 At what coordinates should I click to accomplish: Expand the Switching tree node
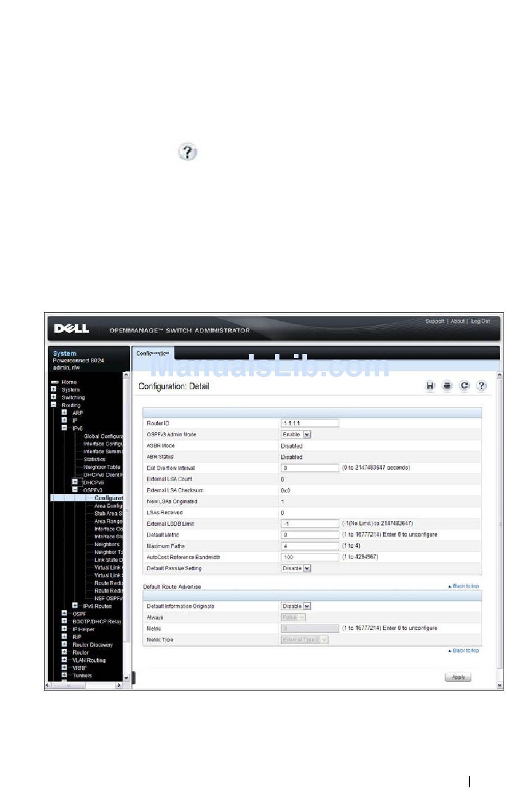[54, 397]
